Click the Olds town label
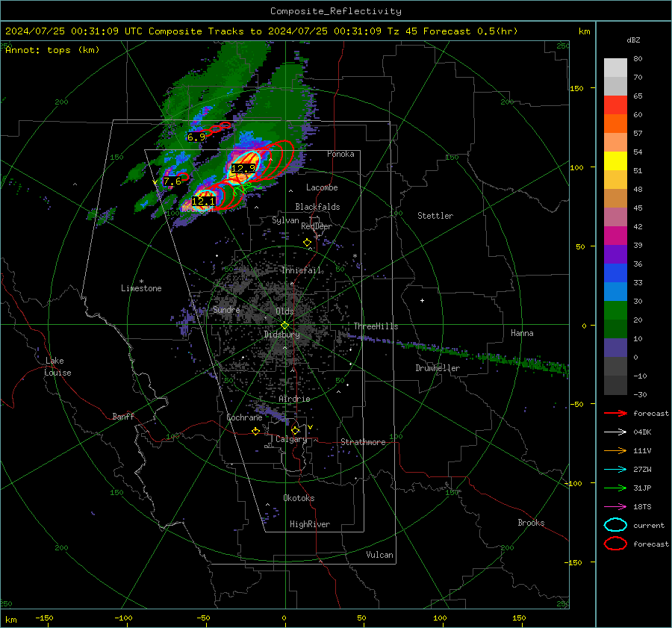Image resolution: width=672 pixels, height=628 pixels. [284, 311]
